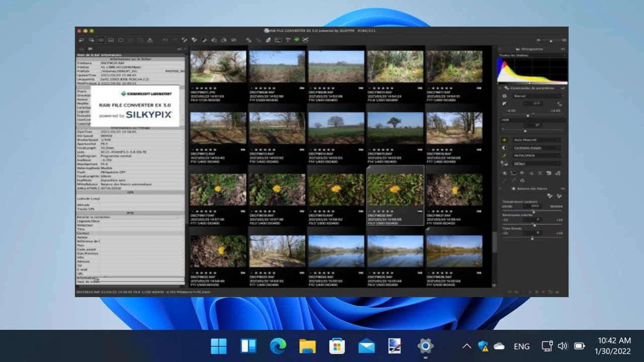
Task: Click the white balance sun icon
Action: [504, 140]
